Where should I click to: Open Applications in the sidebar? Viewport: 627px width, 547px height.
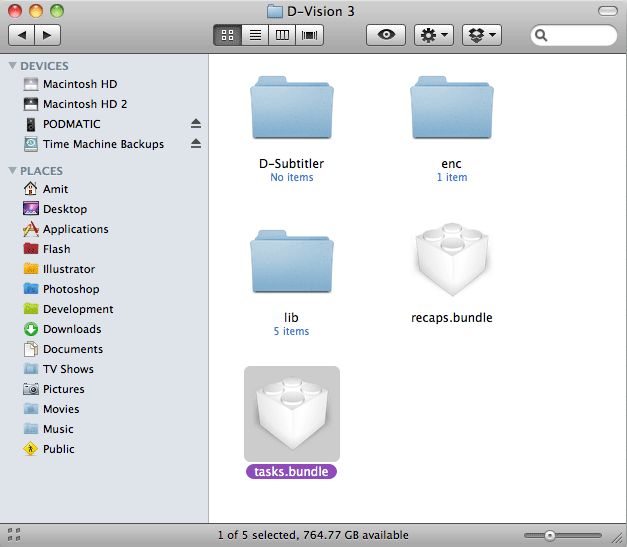(x=104, y=229)
